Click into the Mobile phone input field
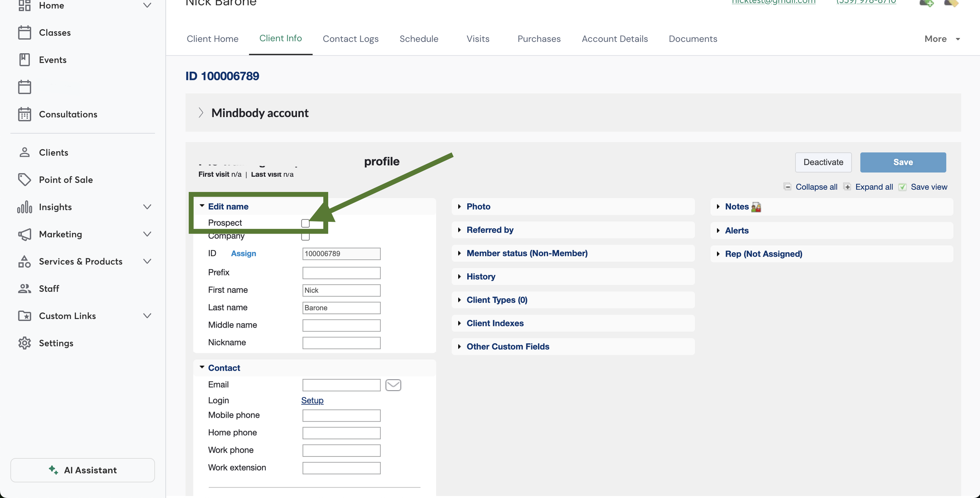Viewport: 980px width, 498px height. (x=341, y=415)
